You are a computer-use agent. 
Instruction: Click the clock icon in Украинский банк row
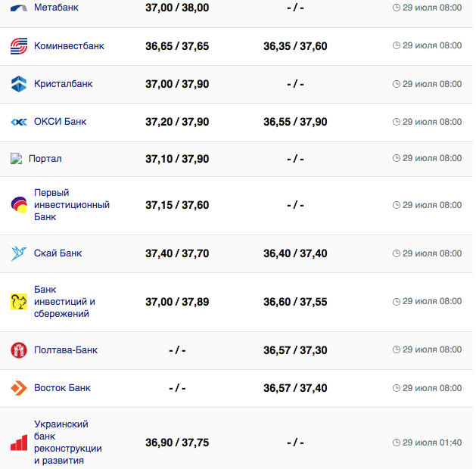click(x=397, y=443)
